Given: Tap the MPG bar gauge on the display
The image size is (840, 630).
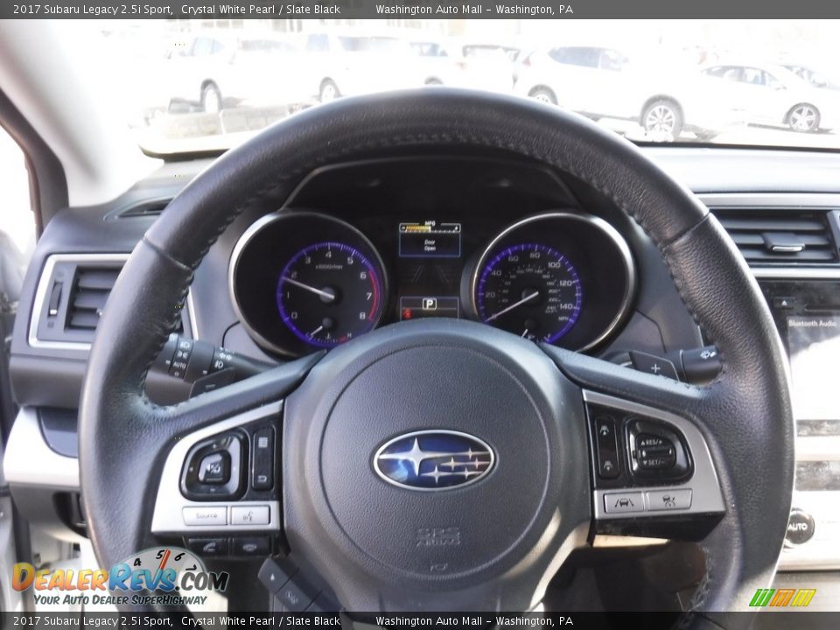Looking at the screenshot, I should (430, 227).
